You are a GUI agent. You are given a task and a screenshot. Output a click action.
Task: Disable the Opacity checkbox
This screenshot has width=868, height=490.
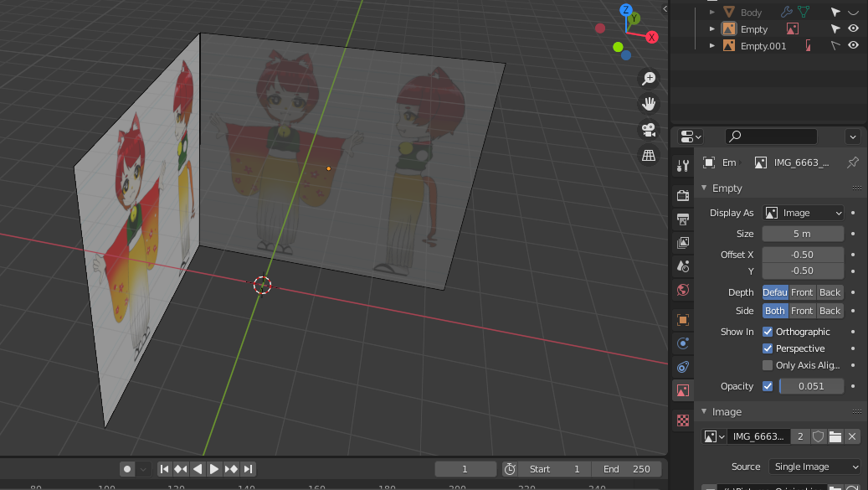click(x=768, y=386)
